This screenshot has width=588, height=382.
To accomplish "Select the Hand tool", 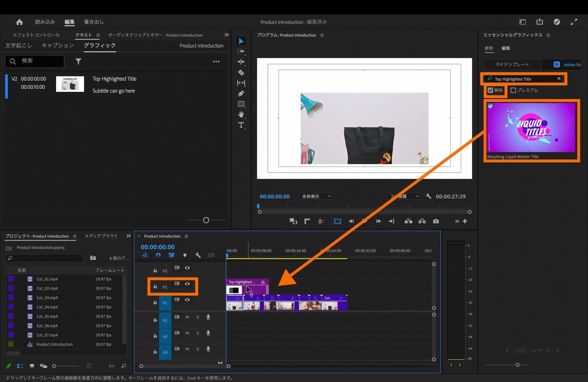I will pos(241,114).
